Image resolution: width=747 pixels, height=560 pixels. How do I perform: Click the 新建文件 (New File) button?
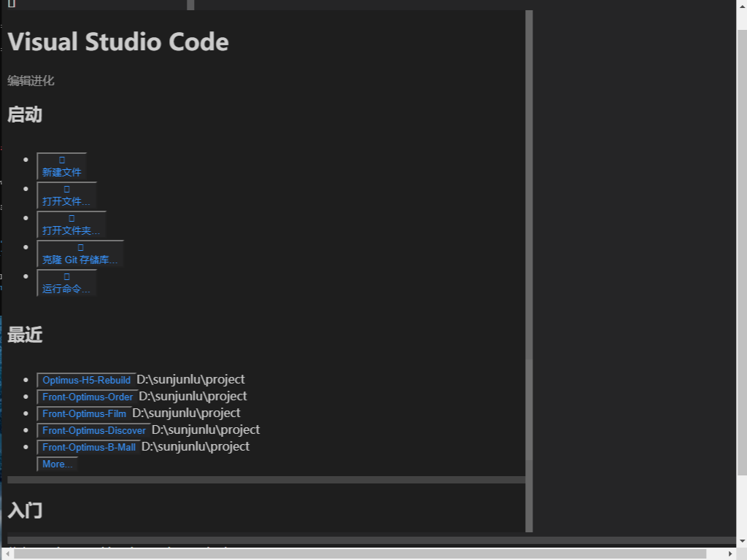61,166
